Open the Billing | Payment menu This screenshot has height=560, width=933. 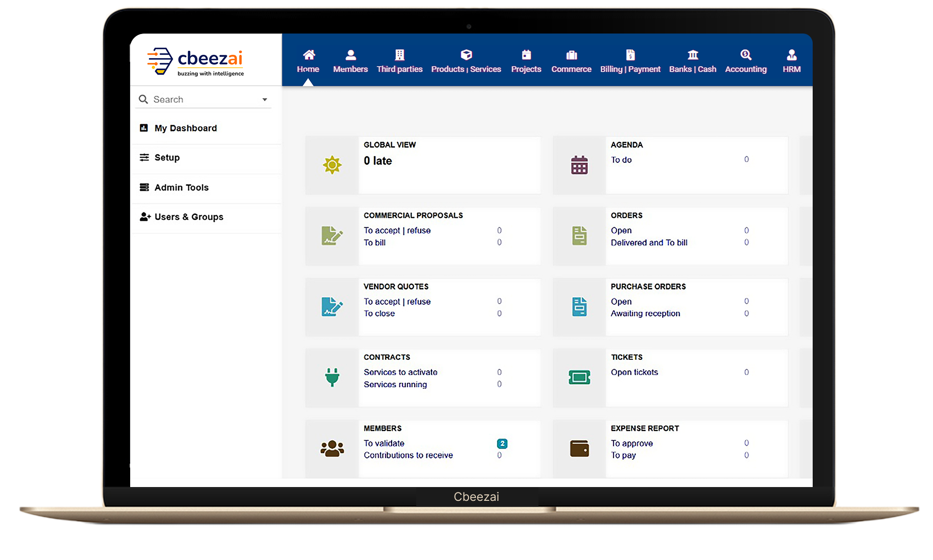630,62
